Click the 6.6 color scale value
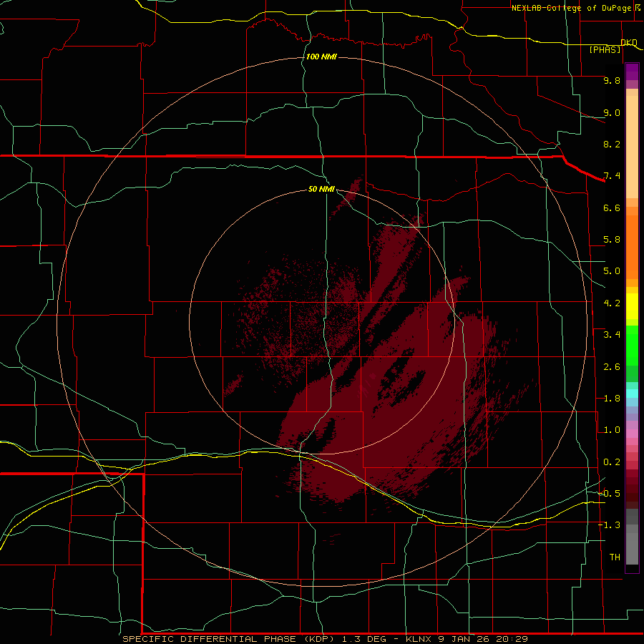Viewport: 644px width, 644px height. pyautogui.click(x=612, y=208)
